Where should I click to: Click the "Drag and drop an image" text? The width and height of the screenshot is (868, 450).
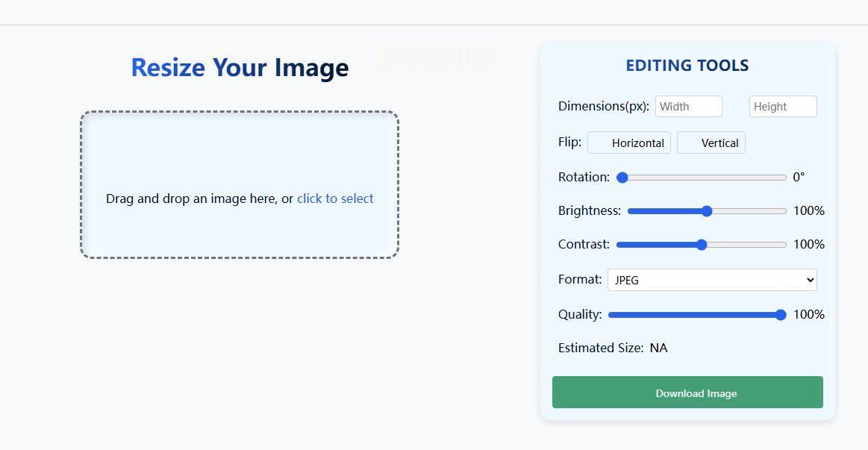pyautogui.click(x=199, y=199)
